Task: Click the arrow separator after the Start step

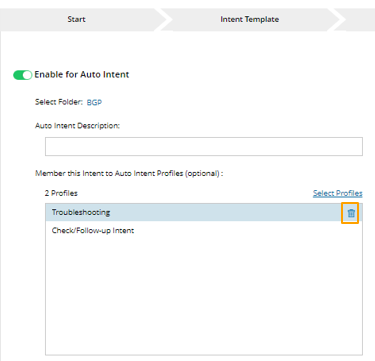Action: (163, 19)
